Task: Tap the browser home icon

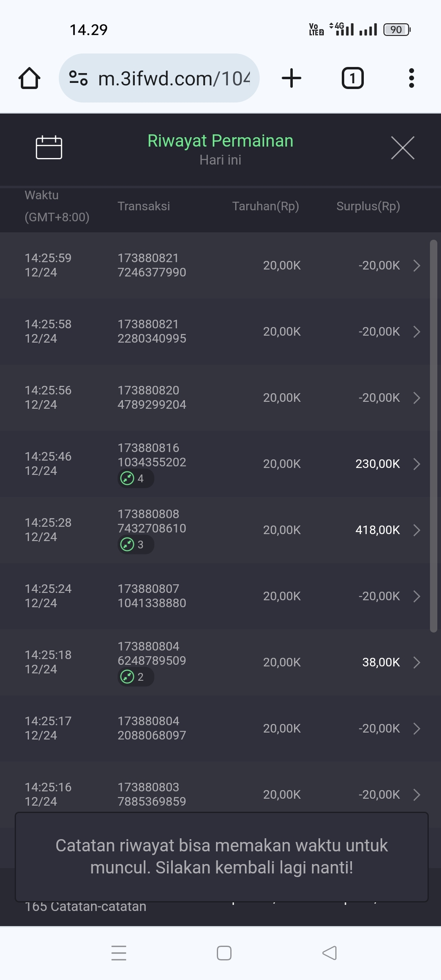Action: pyautogui.click(x=29, y=78)
